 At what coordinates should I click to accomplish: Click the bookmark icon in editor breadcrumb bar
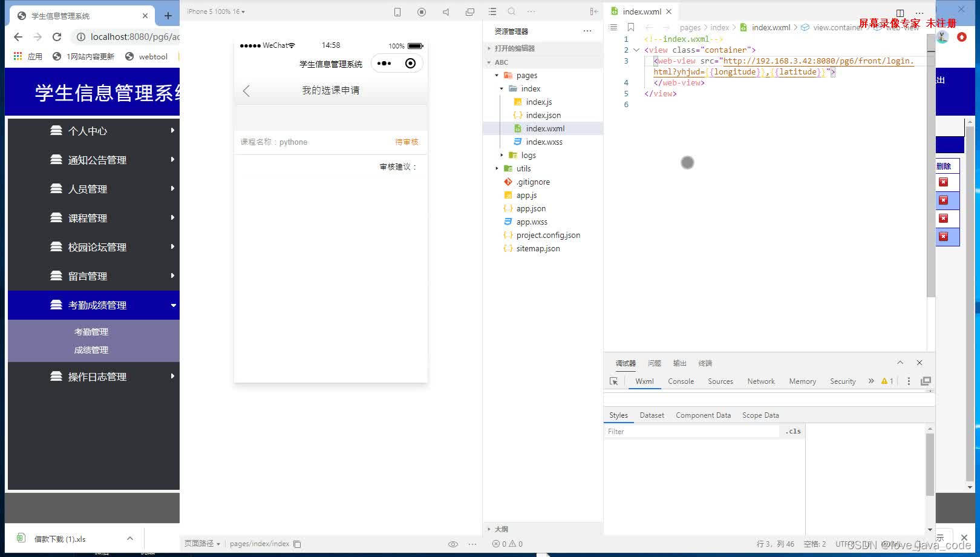(x=631, y=27)
